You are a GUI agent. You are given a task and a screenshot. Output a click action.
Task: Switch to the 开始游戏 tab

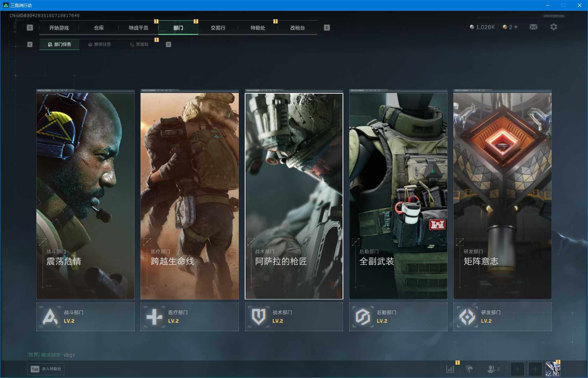click(x=59, y=28)
